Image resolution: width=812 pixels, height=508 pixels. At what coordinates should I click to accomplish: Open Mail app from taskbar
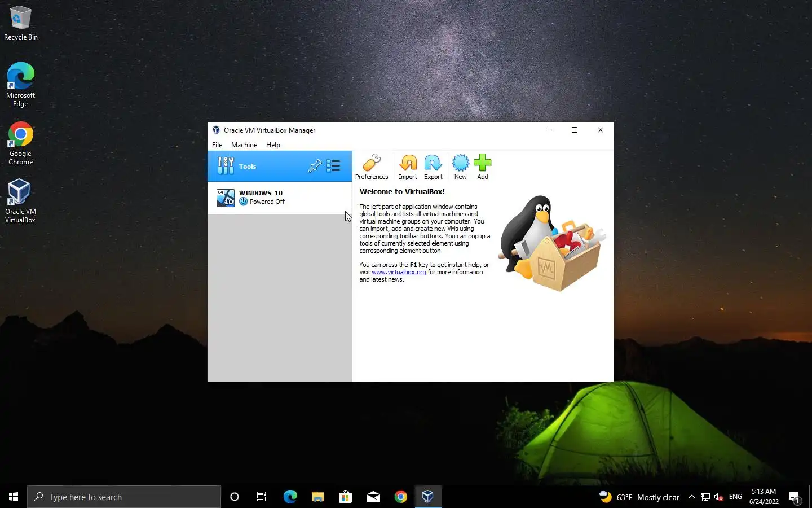(x=373, y=497)
